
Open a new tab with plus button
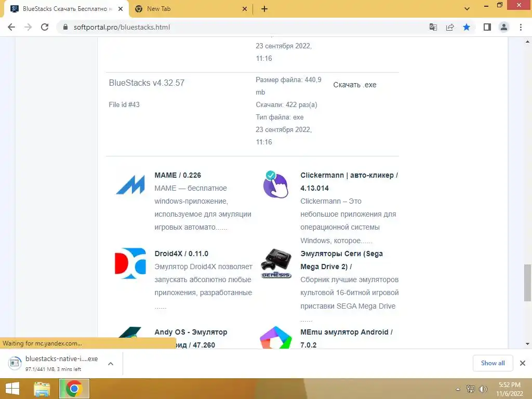click(264, 9)
